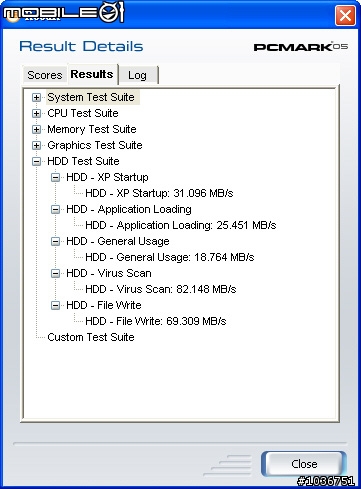Collapse the HDD - XP Startup node
361x489 pixels.
coord(55,177)
